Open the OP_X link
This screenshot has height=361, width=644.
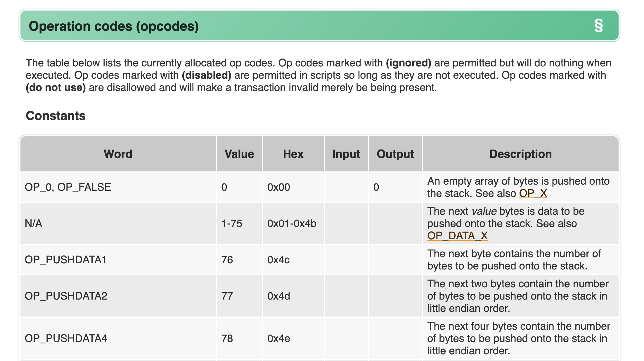coord(533,193)
